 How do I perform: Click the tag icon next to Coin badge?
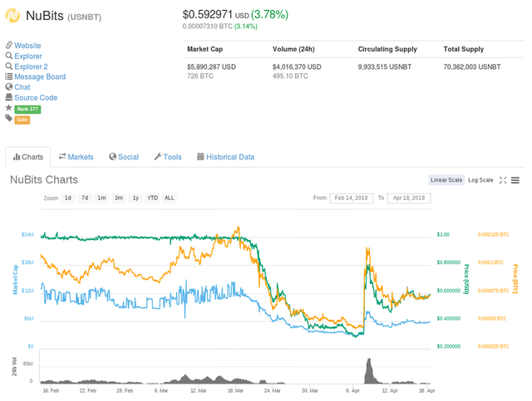tap(9, 118)
